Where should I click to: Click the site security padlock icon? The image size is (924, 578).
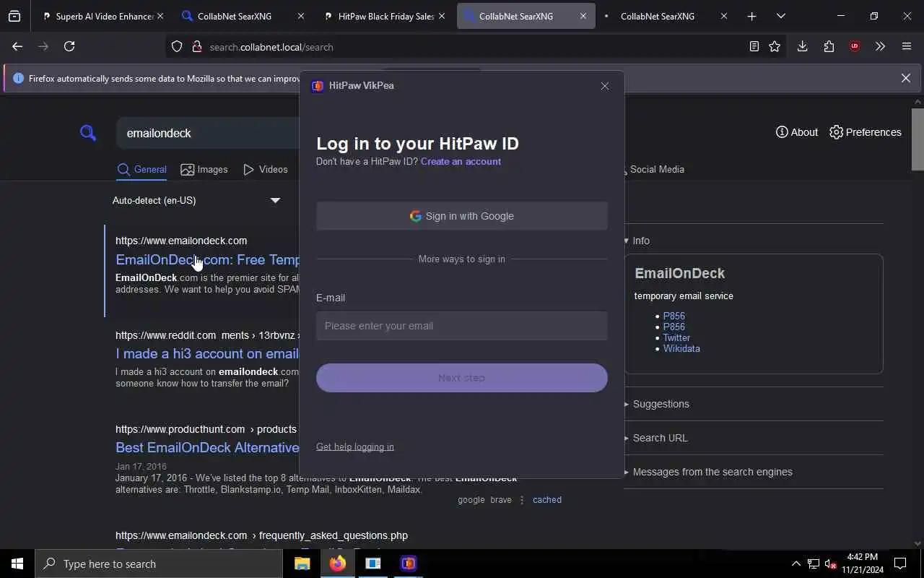coord(196,46)
